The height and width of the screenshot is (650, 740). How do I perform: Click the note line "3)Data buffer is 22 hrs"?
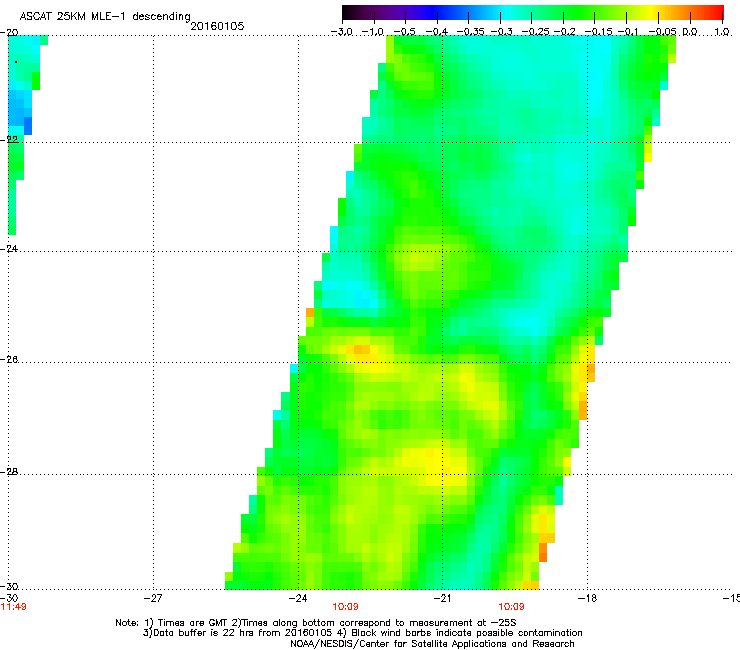[x=362, y=633]
